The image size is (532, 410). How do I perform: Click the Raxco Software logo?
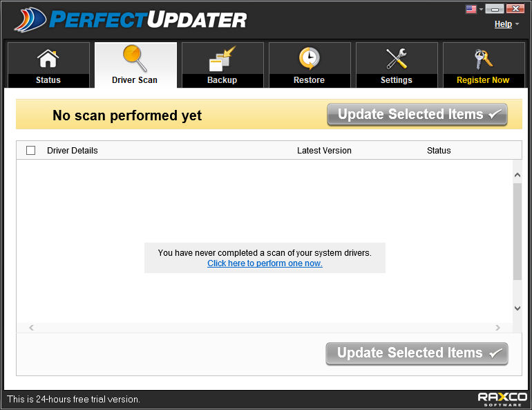click(502, 399)
